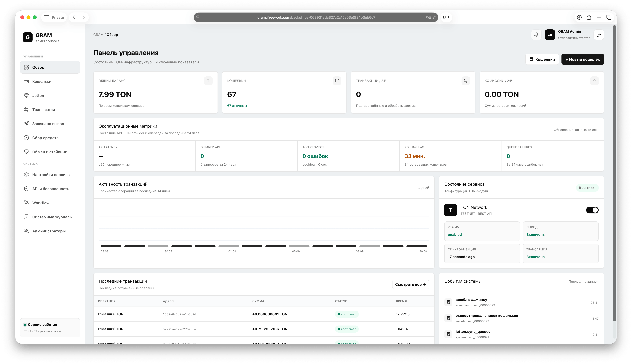The height and width of the screenshot is (364, 632).
Task: Go back with browser back arrow
Action: click(74, 17)
